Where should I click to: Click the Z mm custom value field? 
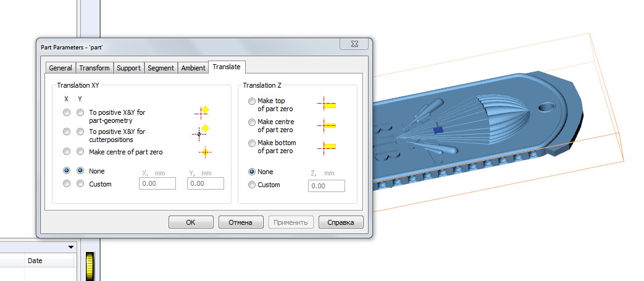[x=327, y=186]
